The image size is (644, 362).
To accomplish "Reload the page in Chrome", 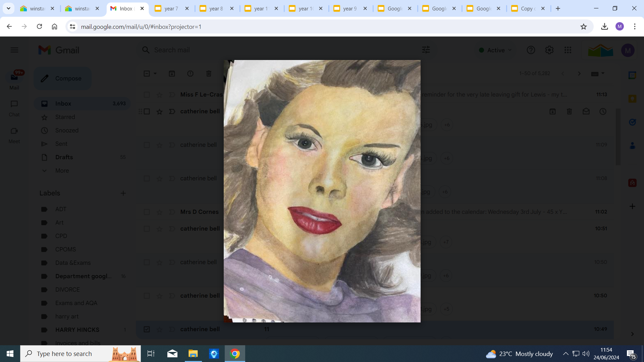I will coord(39,26).
